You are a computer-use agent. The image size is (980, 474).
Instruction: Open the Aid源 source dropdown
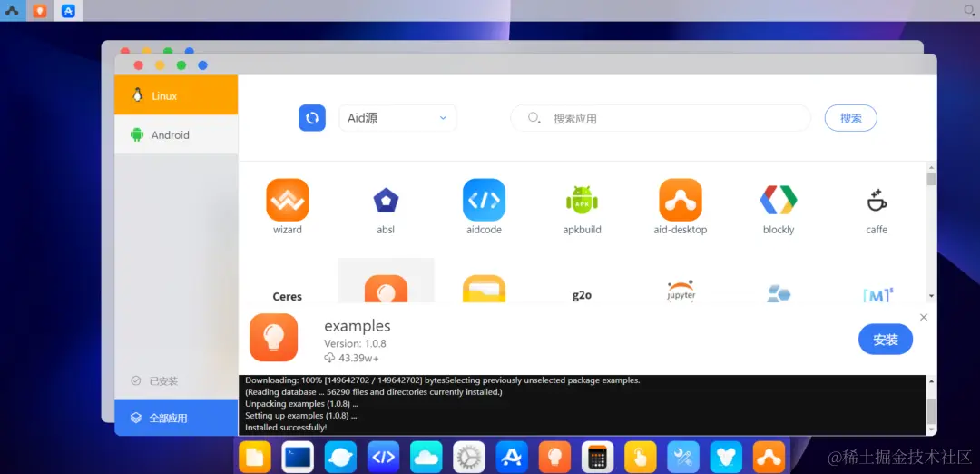pyautogui.click(x=397, y=117)
